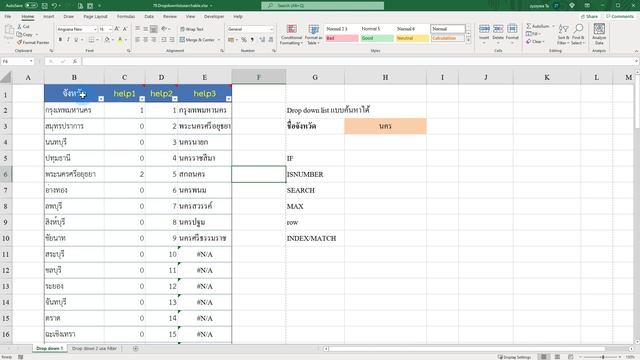Toggle Underline formatting
Screen dimensions: 640x360
click(76, 40)
